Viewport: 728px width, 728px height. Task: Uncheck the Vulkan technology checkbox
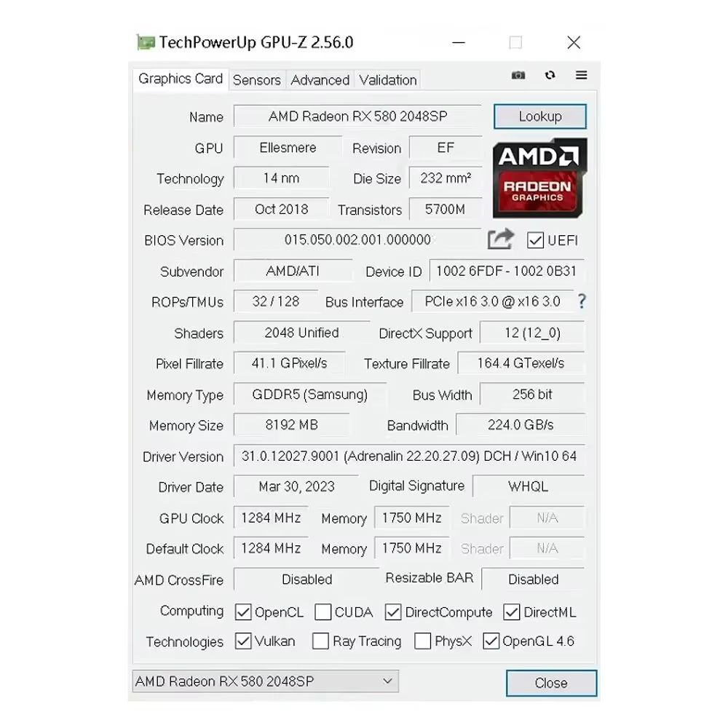[x=243, y=641]
